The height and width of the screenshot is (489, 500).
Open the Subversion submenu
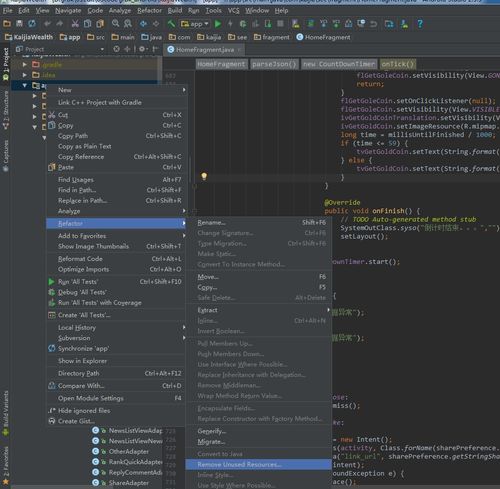pyautogui.click(x=117, y=338)
